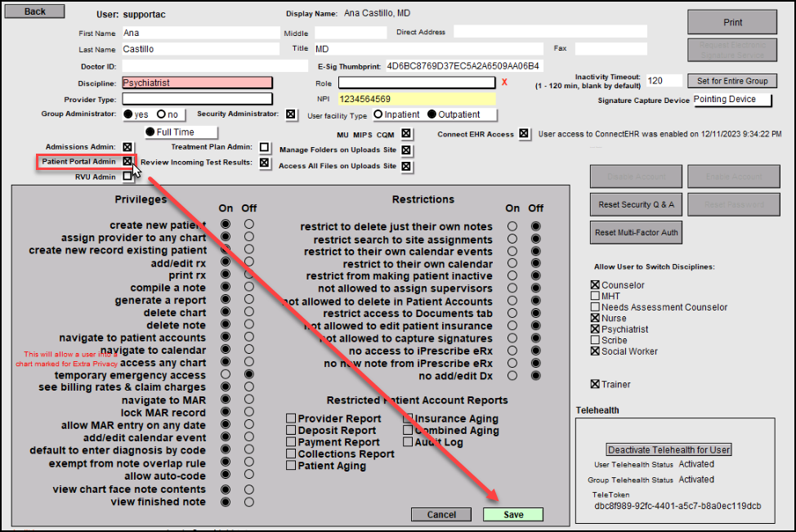This screenshot has width=796, height=532.
Task: Check the Audit Log report option
Action: coord(409,441)
